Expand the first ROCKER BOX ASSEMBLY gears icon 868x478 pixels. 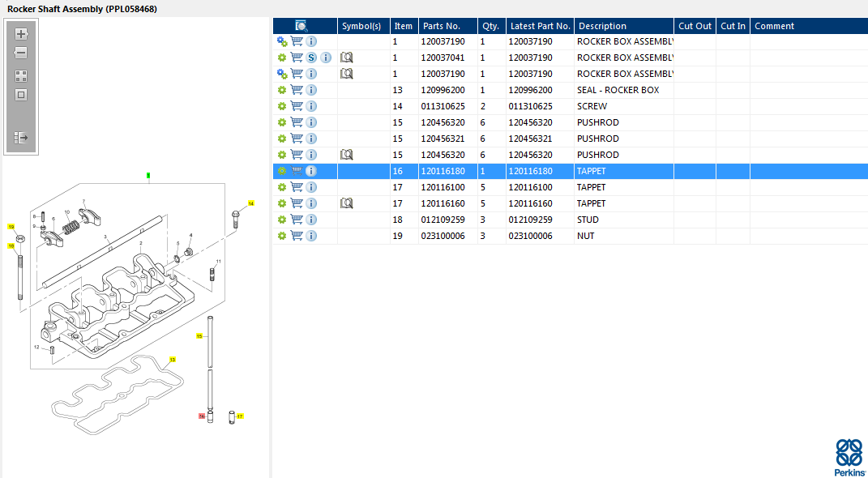pyautogui.click(x=282, y=41)
